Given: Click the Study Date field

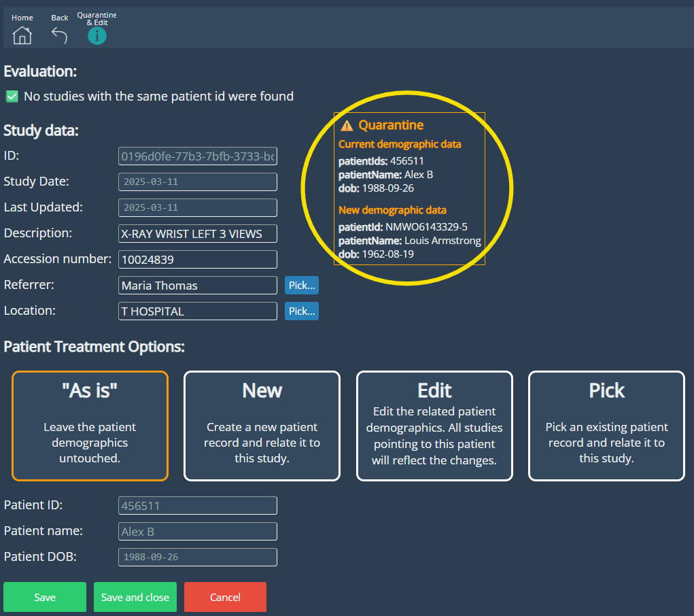Looking at the screenshot, I should point(198,182).
